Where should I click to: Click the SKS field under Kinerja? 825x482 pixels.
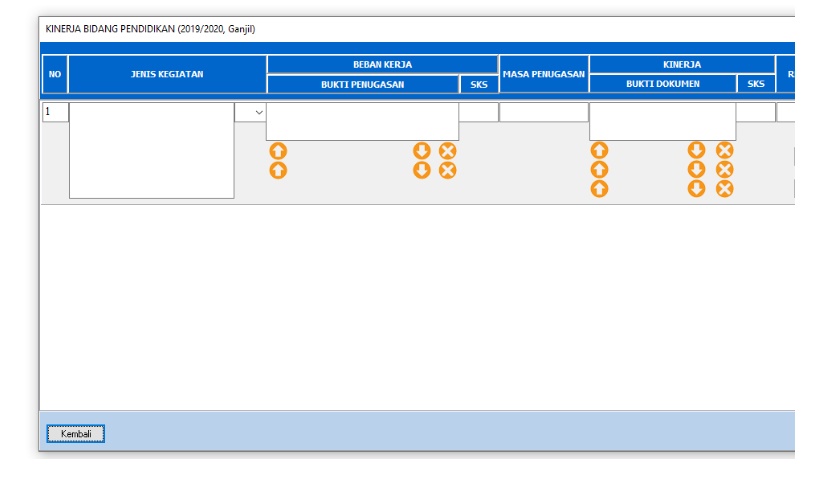(x=756, y=112)
